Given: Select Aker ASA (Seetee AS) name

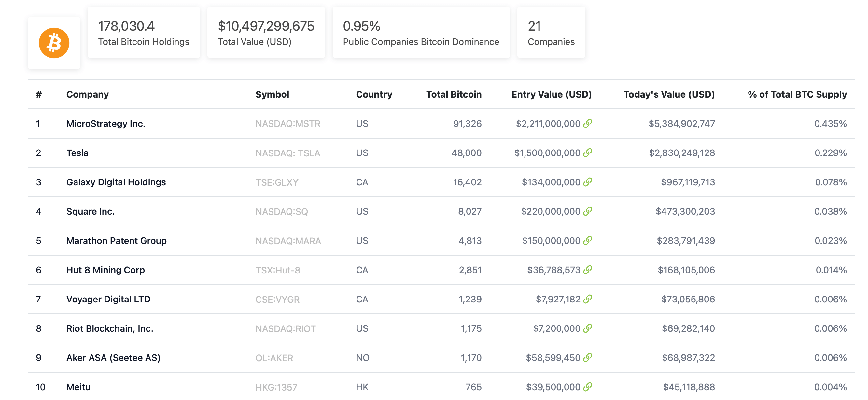Looking at the screenshot, I should point(113,358).
